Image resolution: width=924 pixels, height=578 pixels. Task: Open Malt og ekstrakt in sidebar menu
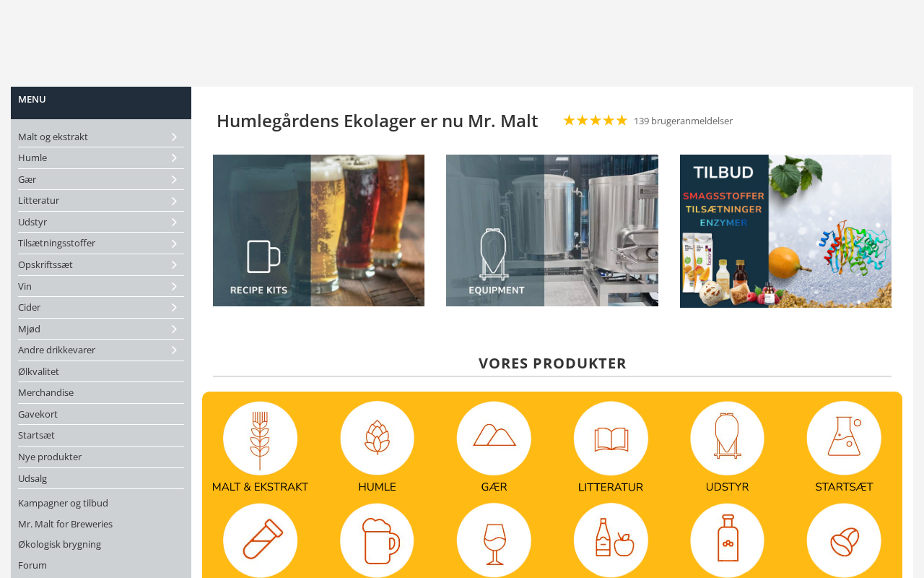(x=53, y=137)
